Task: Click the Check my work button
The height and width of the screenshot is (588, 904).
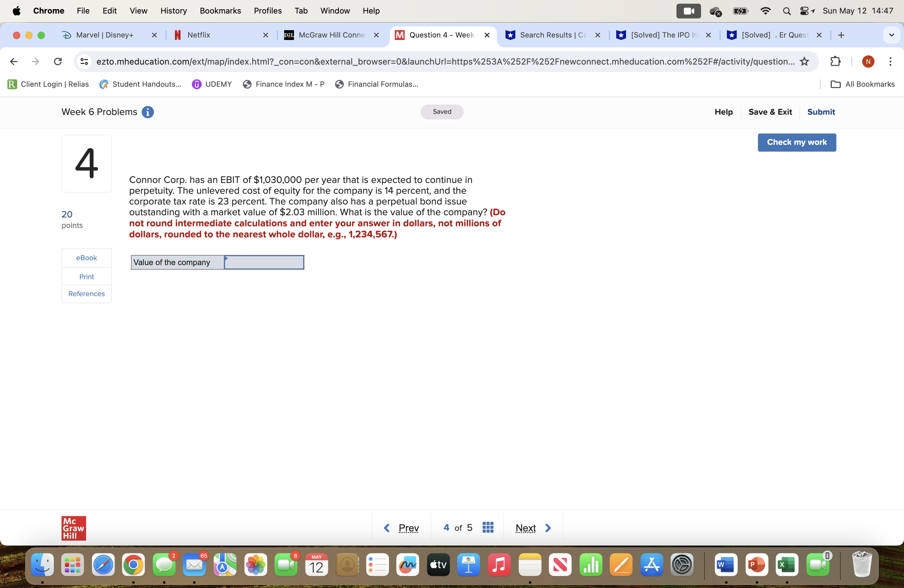Action: coord(796,142)
